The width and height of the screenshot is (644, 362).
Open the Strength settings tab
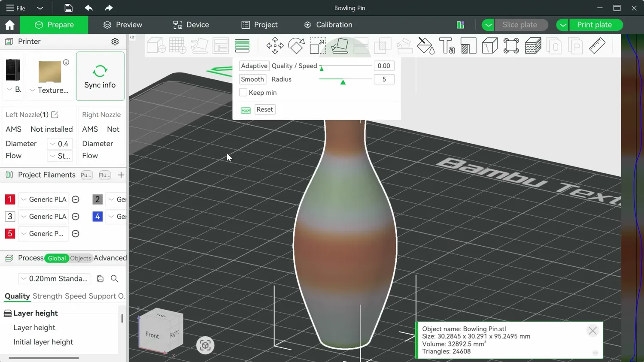(47, 296)
